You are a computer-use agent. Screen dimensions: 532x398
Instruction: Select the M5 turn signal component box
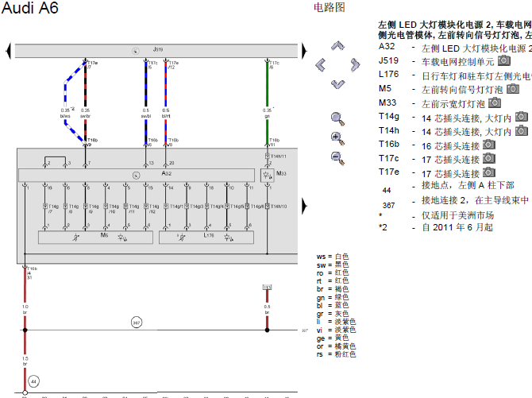pyautogui.click(x=95, y=238)
